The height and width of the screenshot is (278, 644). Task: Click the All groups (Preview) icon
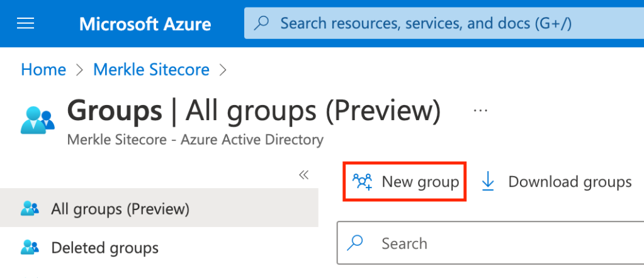tap(30, 208)
